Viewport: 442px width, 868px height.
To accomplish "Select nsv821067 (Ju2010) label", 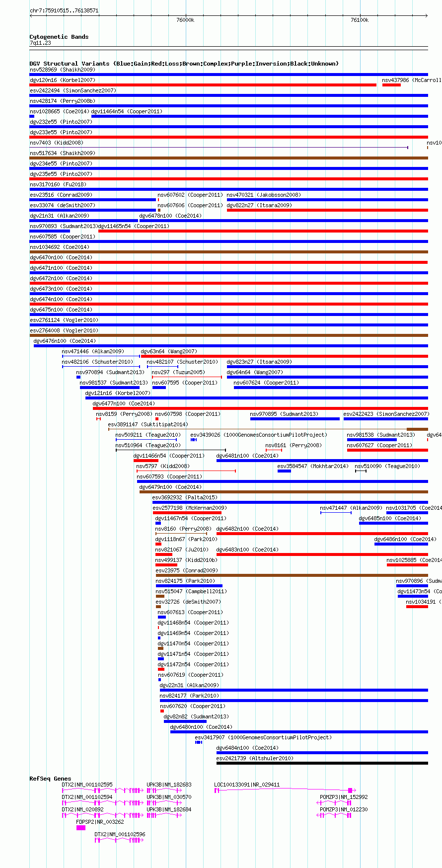I will coord(182,550).
